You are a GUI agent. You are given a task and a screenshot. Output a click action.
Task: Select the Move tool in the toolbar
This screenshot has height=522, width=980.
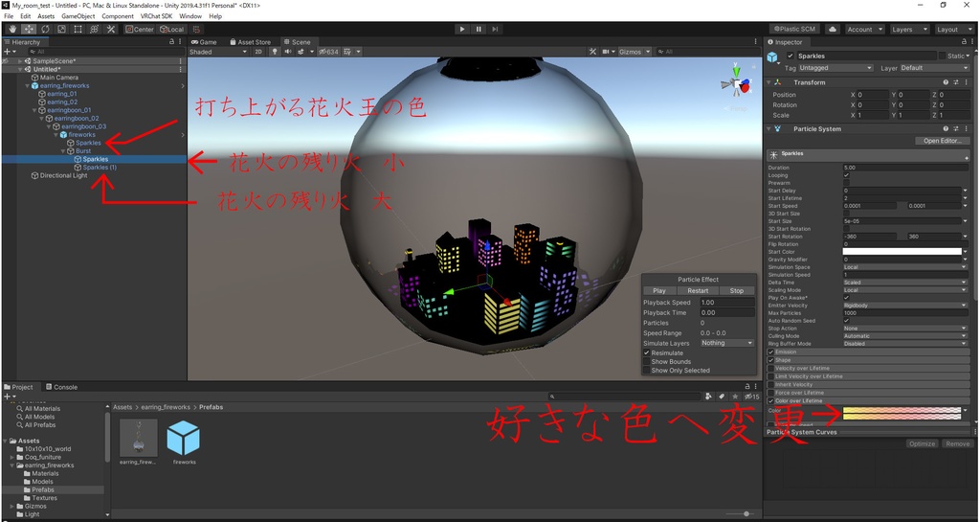click(x=29, y=30)
